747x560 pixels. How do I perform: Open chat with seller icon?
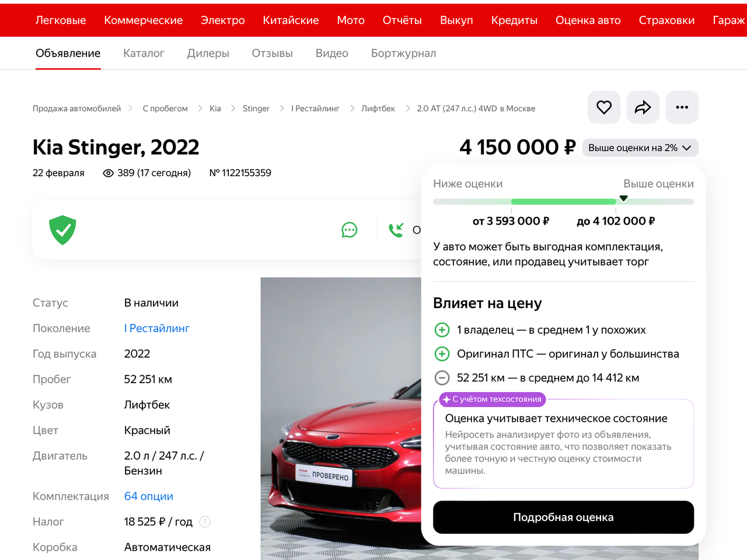coord(350,230)
